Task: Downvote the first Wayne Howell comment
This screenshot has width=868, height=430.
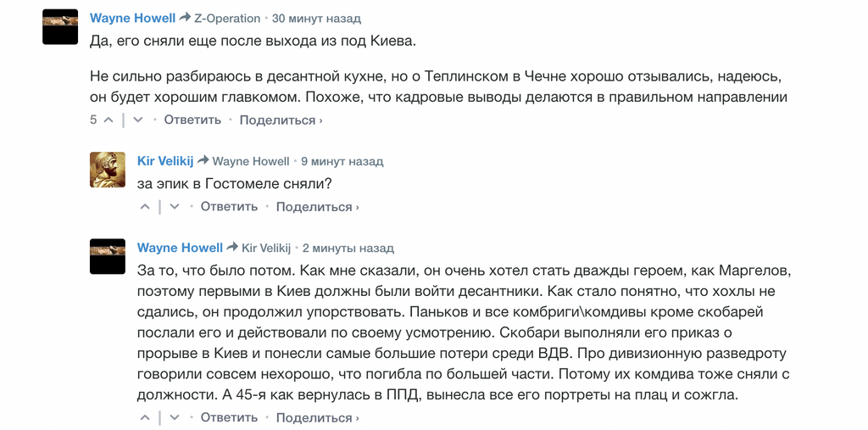Action: click(x=138, y=120)
